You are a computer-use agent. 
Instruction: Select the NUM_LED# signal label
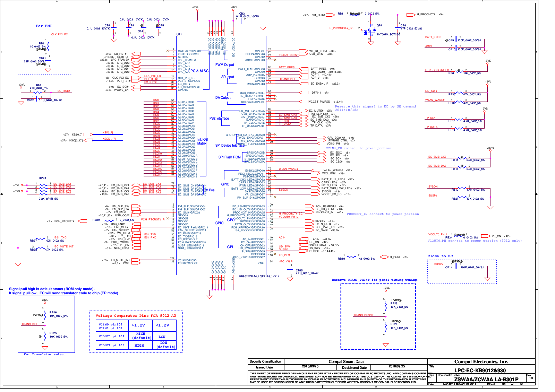pyautogui.click(x=122, y=248)
